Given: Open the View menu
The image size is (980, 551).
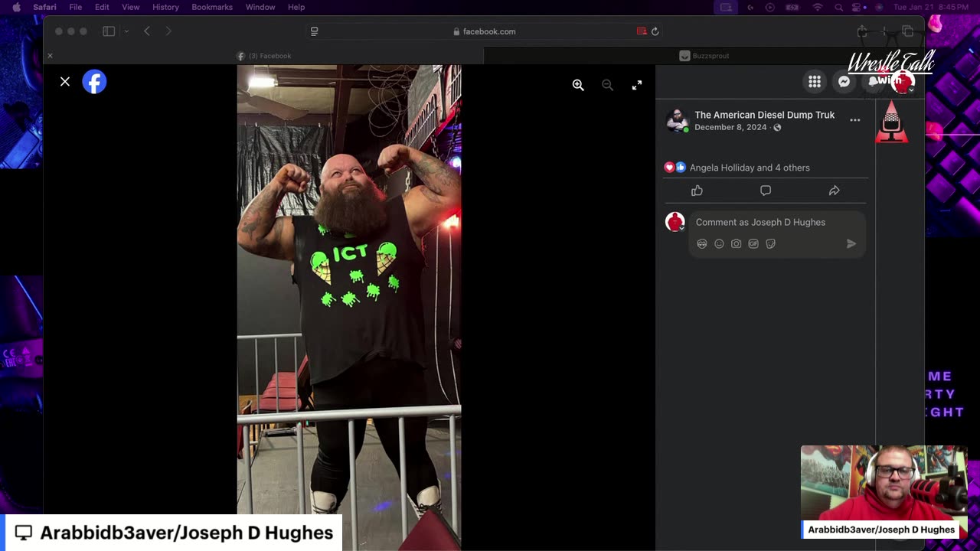Looking at the screenshot, I should [131, 7].
